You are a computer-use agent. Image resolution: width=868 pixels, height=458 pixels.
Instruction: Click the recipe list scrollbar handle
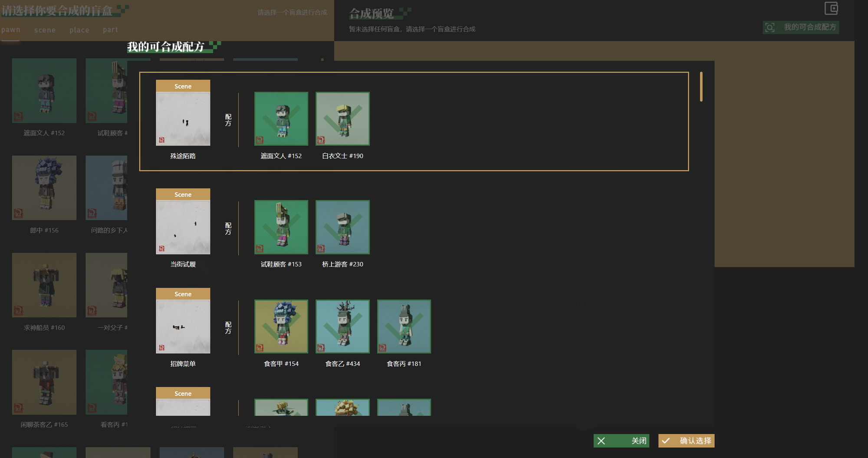point(701,87)
